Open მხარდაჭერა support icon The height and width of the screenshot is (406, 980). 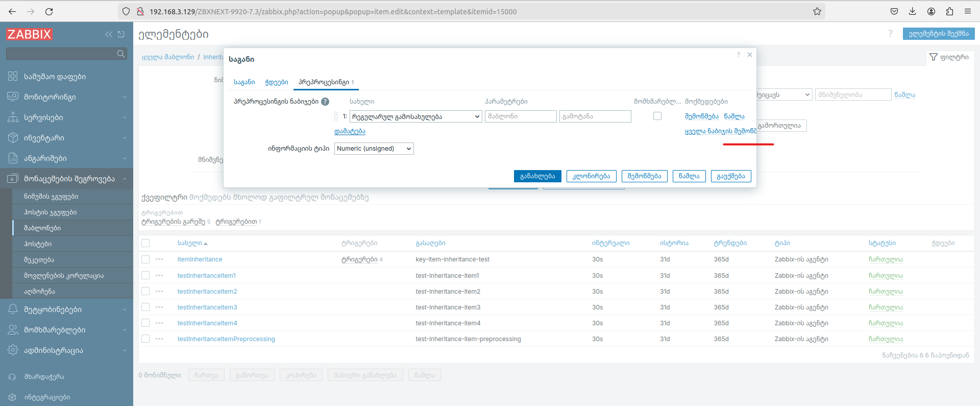pyautogui.click(x=13, y=376)
